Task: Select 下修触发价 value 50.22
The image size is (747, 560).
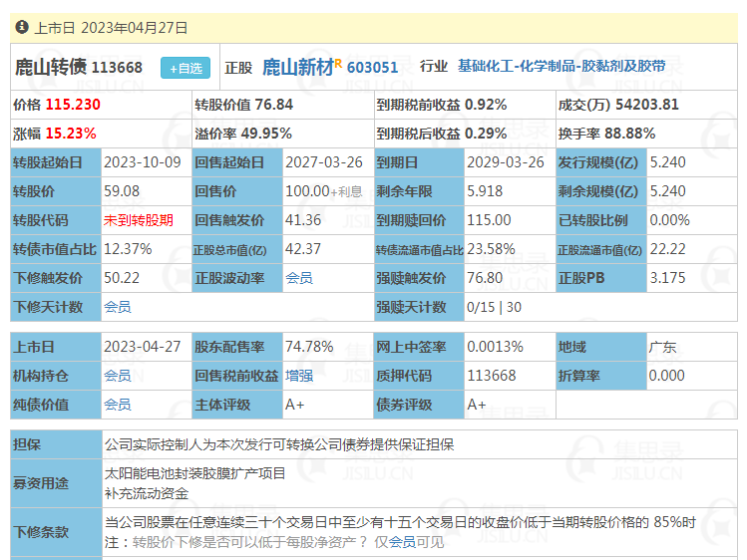Action: pyautogui.click(x=122, y=278)
